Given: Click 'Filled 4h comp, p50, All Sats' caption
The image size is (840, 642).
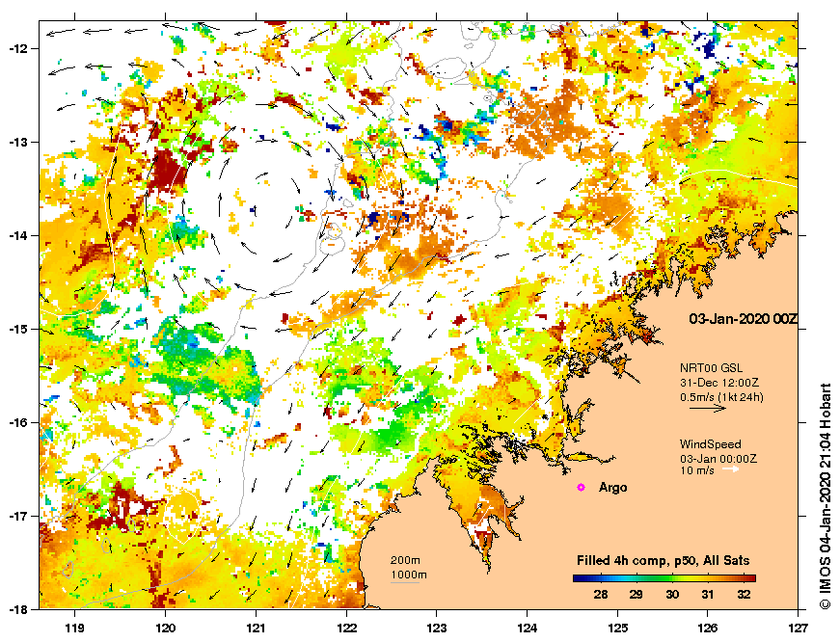Looking at the screenshot, I should click(664, 561).
